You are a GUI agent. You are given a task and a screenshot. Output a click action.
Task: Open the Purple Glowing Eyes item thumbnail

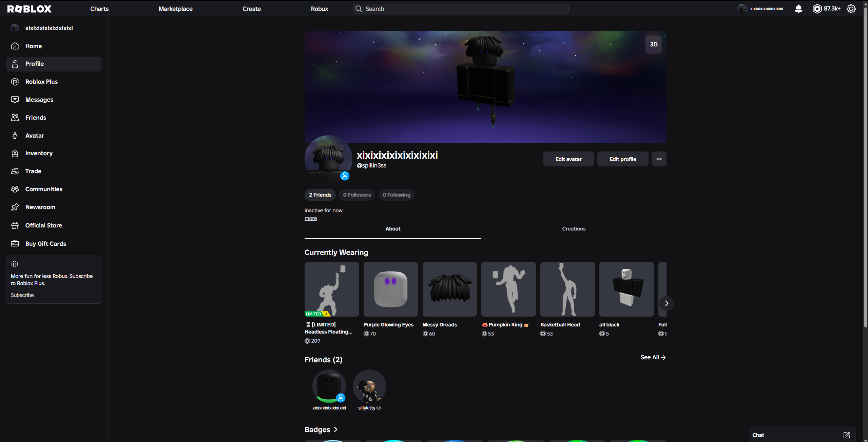tap(391, 289)
